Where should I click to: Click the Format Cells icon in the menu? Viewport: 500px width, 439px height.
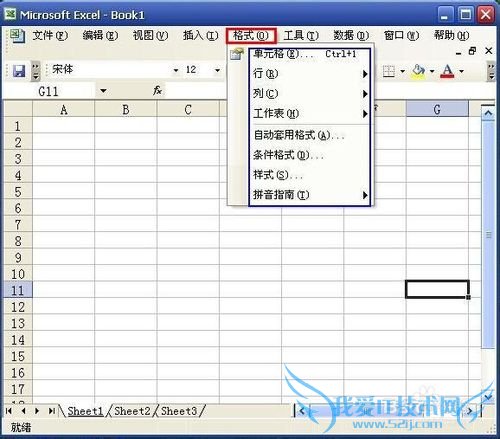click(236, 54)
